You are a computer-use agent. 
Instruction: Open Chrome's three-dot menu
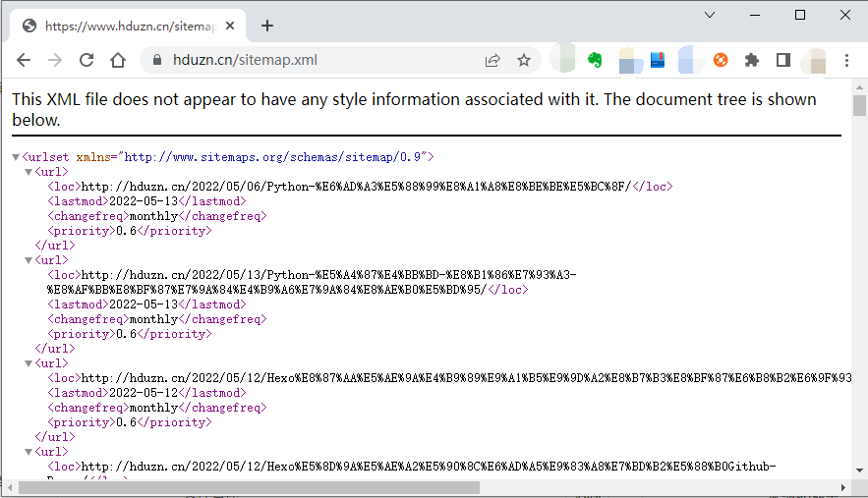[x=846, y=60]
